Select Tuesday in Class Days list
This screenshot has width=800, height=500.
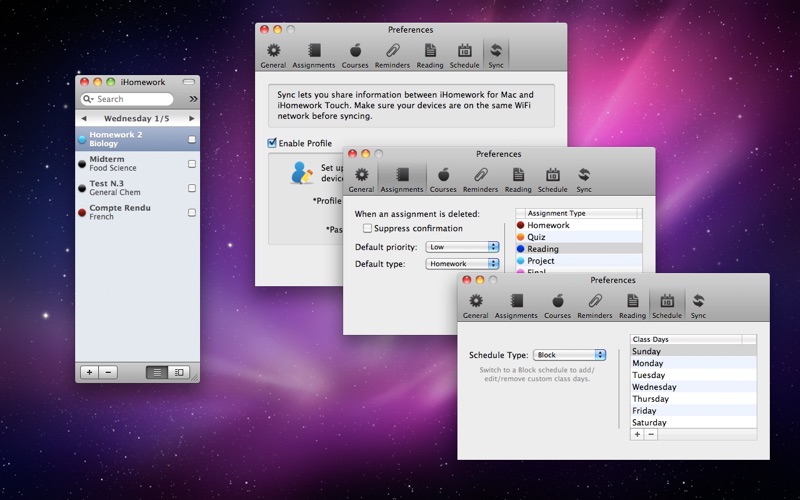pyautogui.click(x=693, y=375)
